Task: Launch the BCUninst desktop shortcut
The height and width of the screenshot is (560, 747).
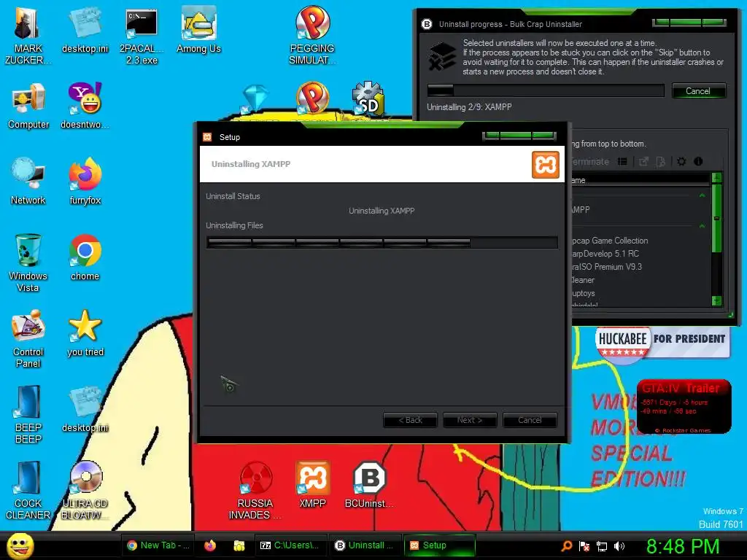Action: point(368,485)
